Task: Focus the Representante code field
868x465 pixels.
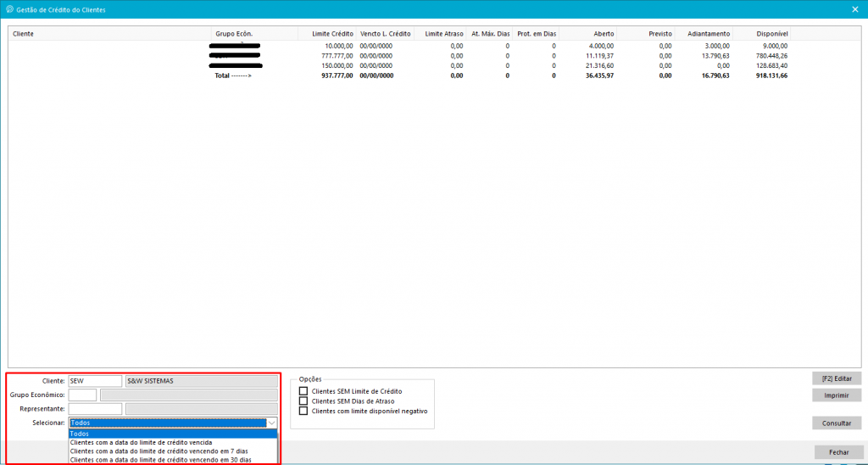Action: (x=95, y=408)
